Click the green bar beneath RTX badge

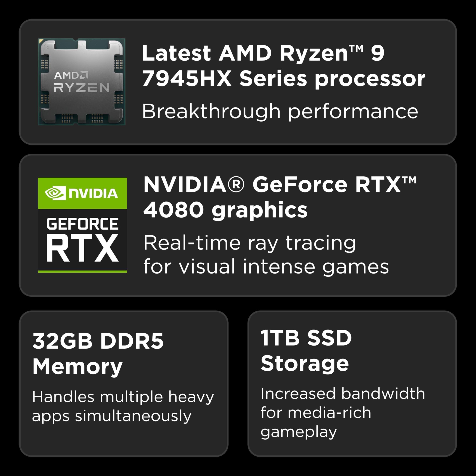(x=82, y=271)
